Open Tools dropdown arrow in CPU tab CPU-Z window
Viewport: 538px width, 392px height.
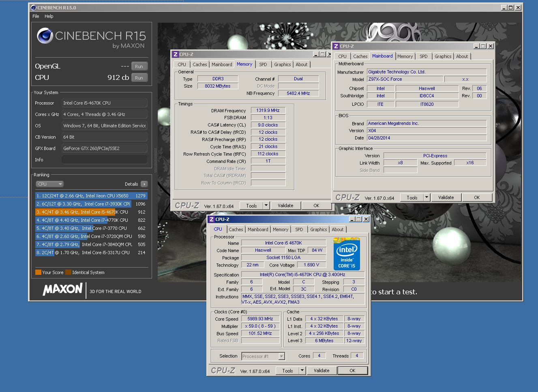(x=302, y=371)
